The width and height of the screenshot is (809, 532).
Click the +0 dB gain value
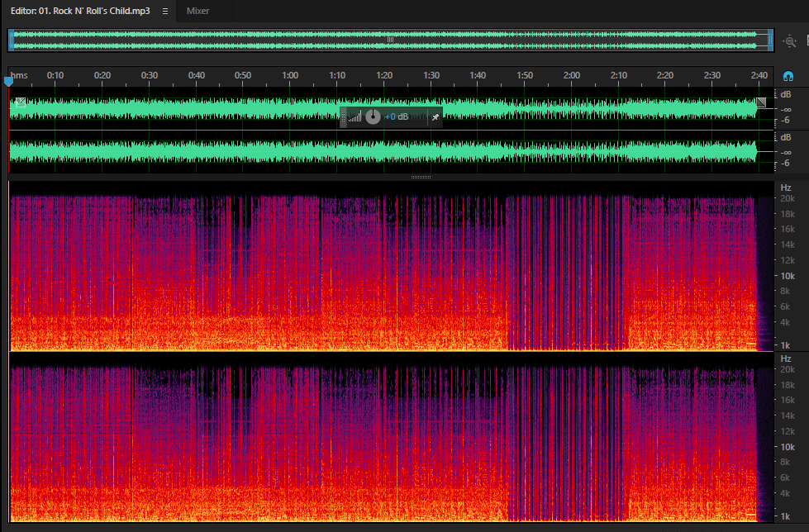click(397, 116)
